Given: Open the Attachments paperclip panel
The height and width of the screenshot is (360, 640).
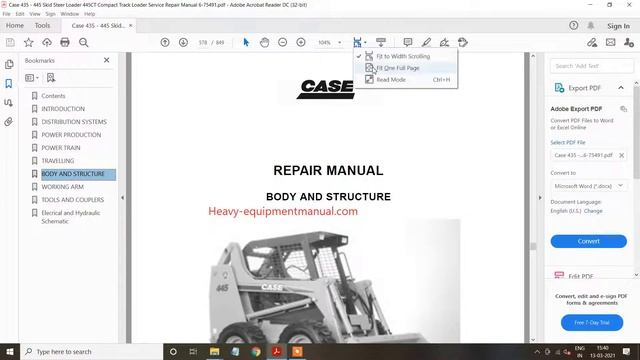Looking at the screenshot, I should pos(9,122).
